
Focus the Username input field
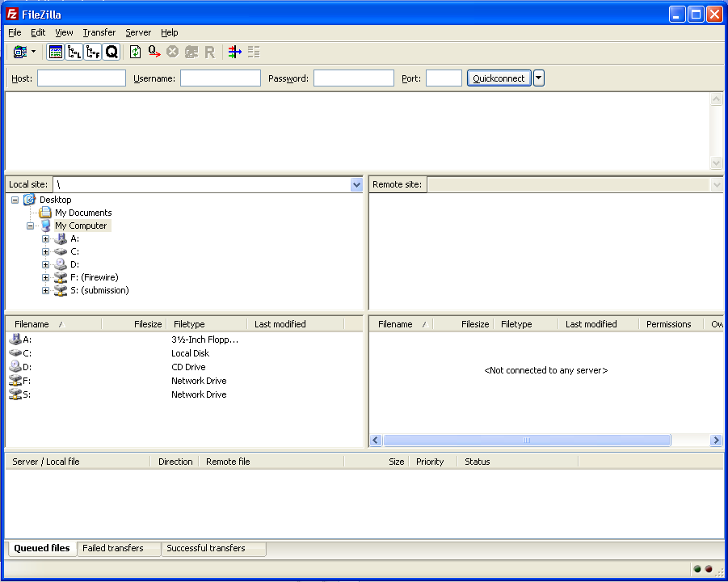pyautogui.click(x=220, y=78)
